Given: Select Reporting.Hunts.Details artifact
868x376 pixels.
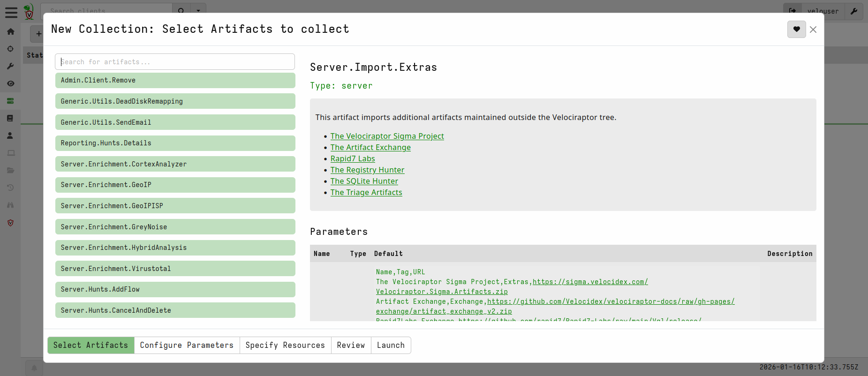Looking at the screenshot, I should [175, 143].
